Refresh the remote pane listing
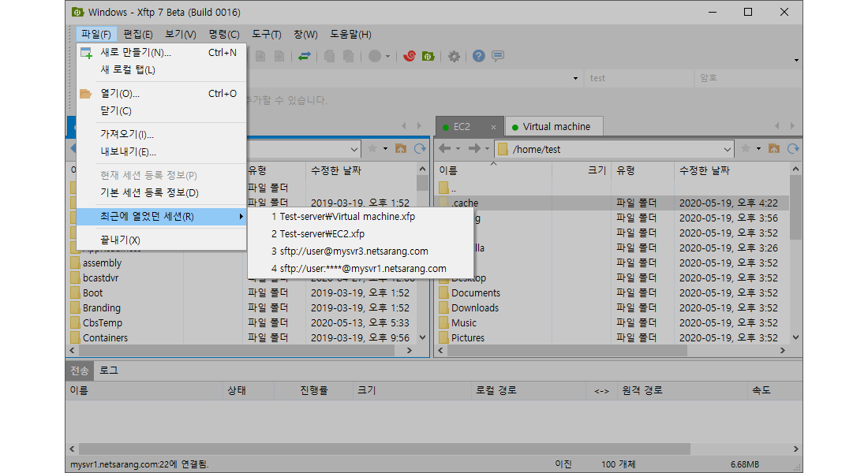 (793, 148)
